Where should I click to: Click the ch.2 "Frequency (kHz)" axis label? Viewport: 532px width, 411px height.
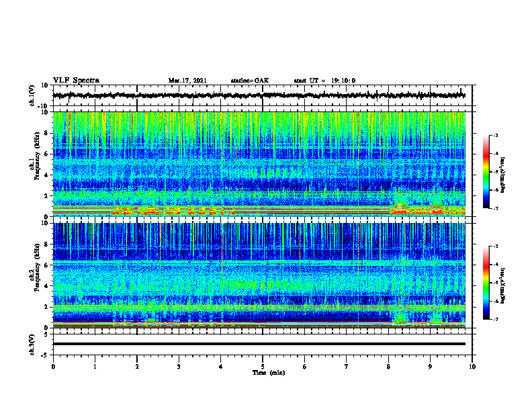(x=38, y=267)
